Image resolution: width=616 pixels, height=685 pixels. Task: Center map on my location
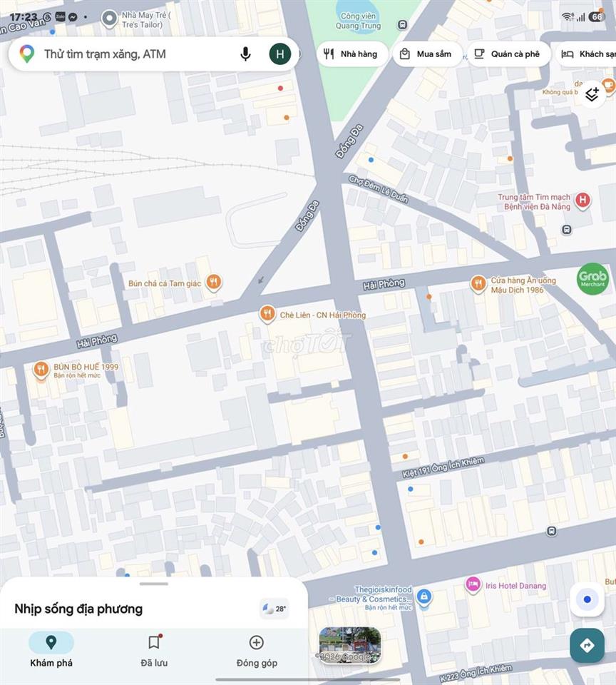587,599
